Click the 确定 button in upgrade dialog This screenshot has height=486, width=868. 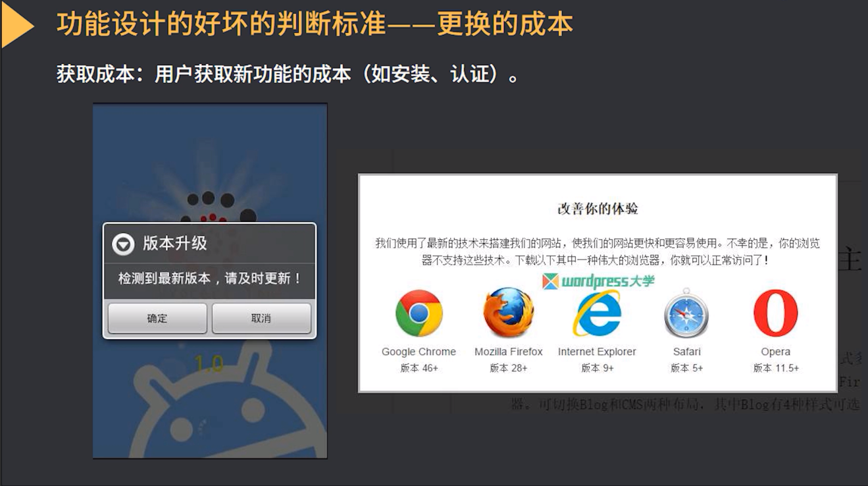point(157,318)
